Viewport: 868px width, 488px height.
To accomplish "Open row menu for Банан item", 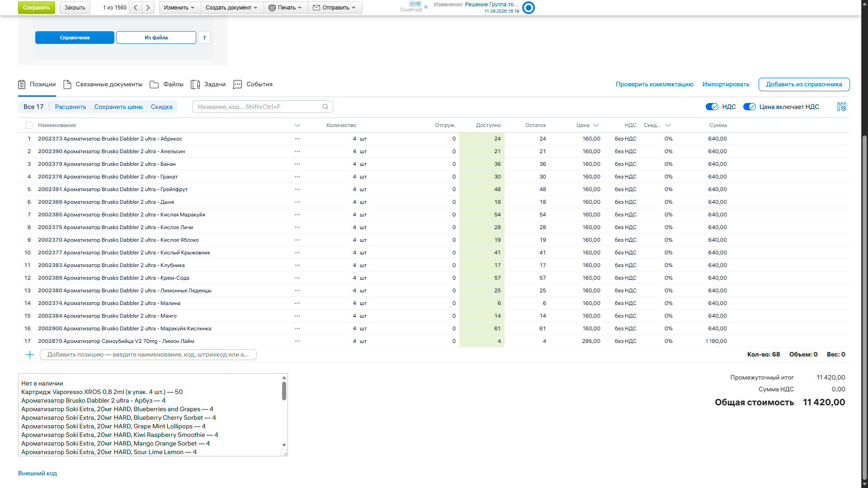I will (x=297, y=164).
